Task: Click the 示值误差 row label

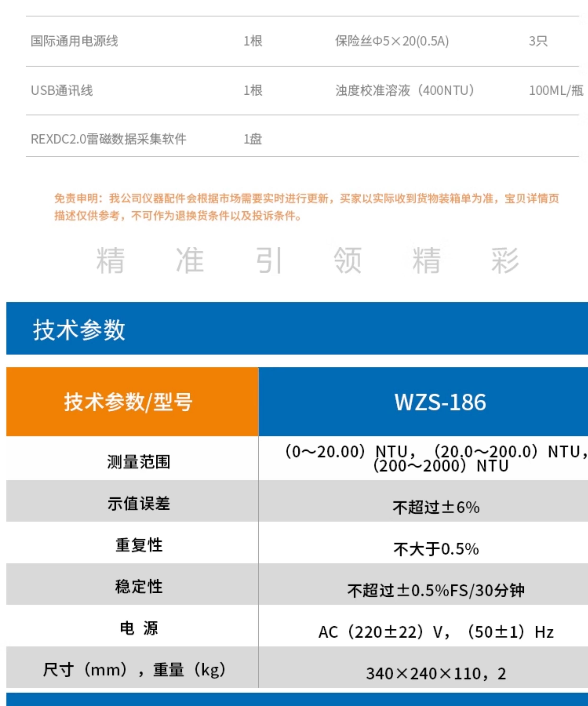Action: click(138, 503)
